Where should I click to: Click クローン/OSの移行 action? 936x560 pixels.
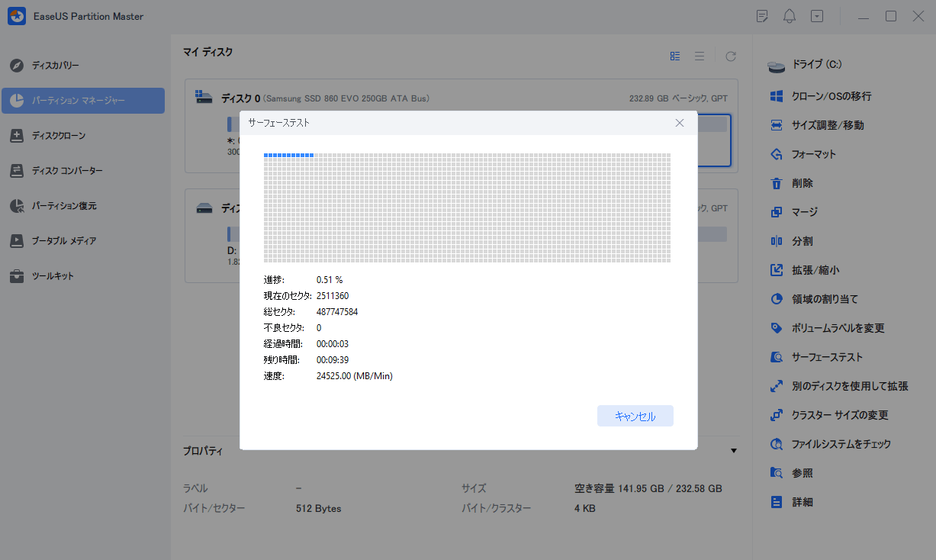click(x=831, y=96)
